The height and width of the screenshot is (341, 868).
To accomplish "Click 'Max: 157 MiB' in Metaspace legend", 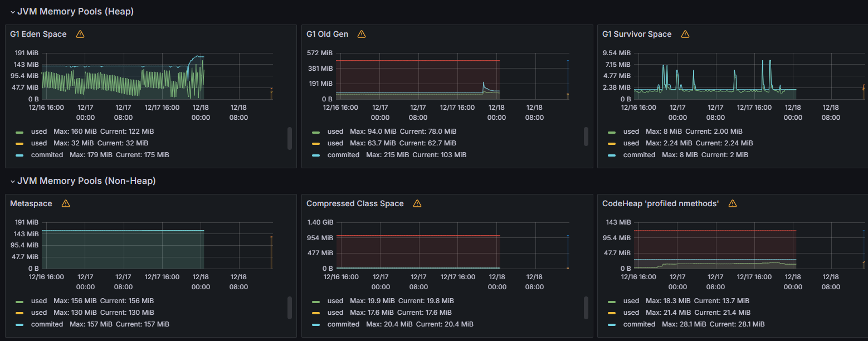I will pyautogui.click(x=91, y=324).
